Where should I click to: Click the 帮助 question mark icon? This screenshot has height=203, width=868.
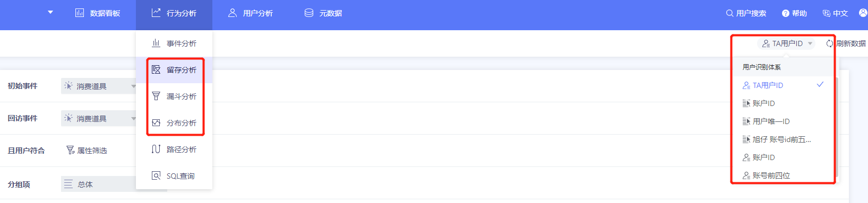(x=786, y=13)
